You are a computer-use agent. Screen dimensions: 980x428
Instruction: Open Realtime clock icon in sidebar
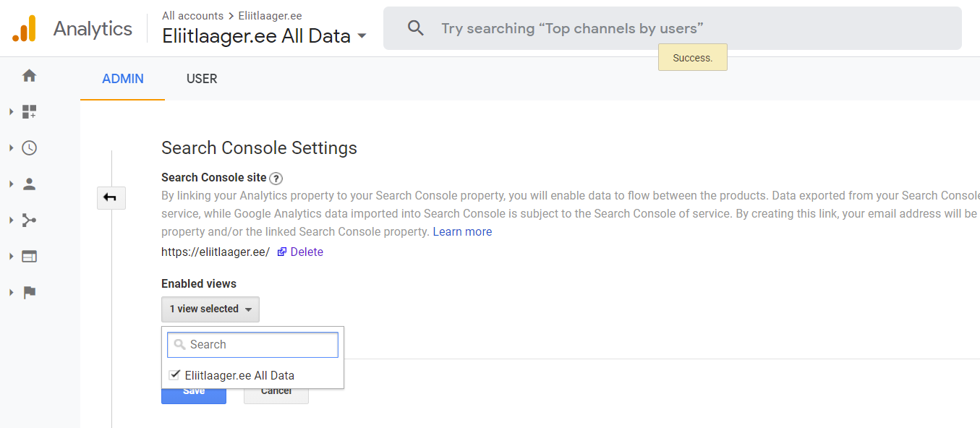(x=29, y=148)
